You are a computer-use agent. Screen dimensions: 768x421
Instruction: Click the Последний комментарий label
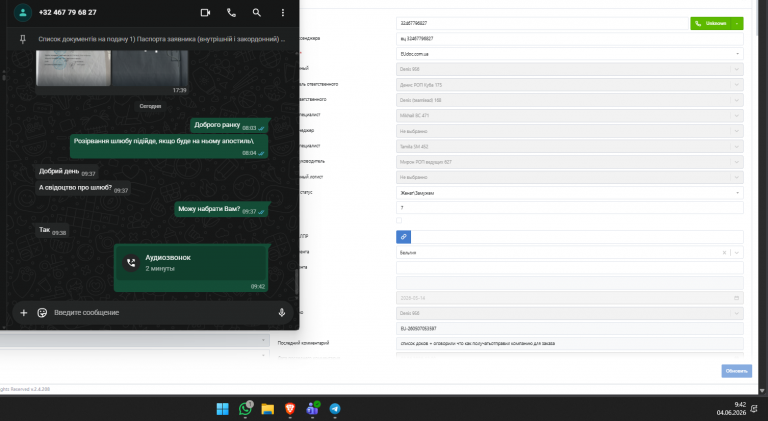pyautogui.click(x=303, y=343)
